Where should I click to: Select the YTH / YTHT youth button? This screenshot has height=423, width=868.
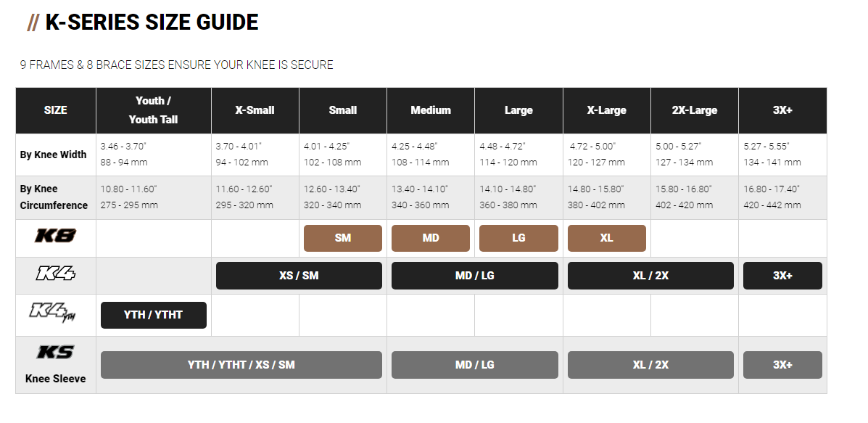(x=154, y=315)
